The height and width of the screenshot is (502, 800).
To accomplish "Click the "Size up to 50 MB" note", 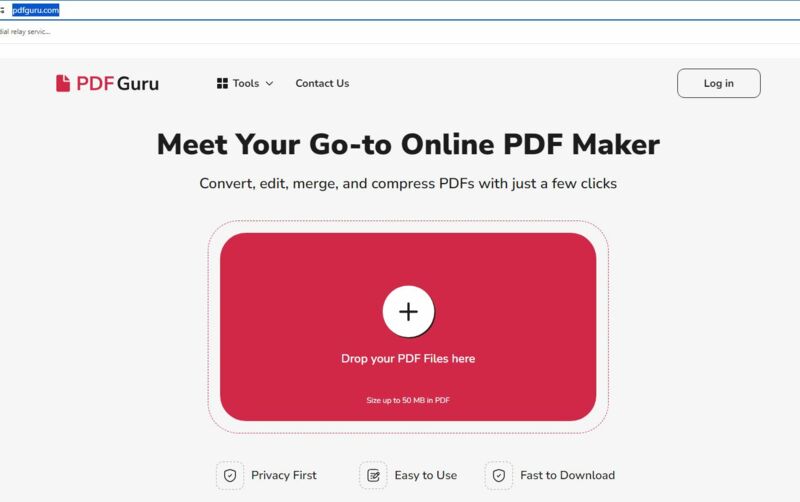I will click(x=408, y=400).
